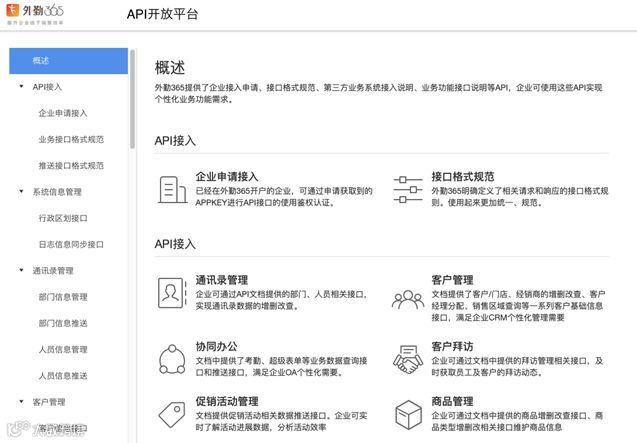Click the 系统信息管理 sidebar group label

click(57, 192)
